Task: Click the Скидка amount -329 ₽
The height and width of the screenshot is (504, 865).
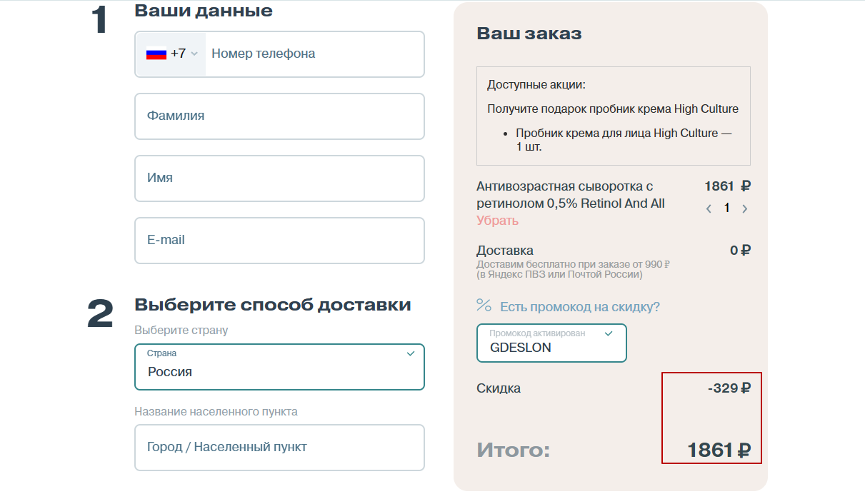Action: (729, 388)
